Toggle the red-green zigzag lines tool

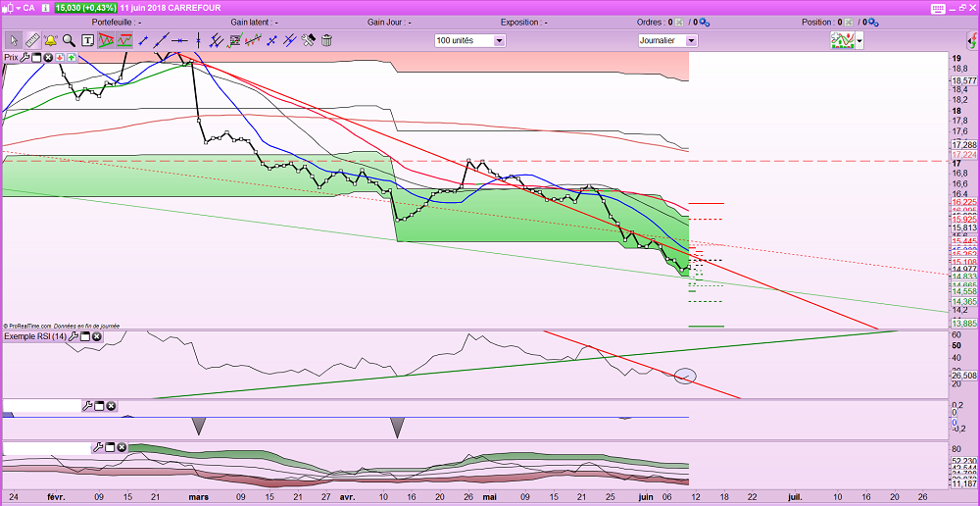124,40
